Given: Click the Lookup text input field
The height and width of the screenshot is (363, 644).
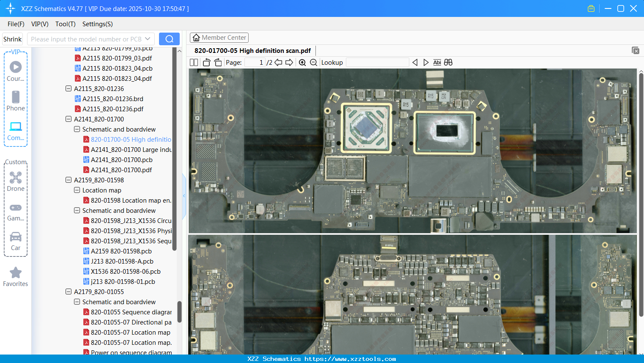Looking at the screenshot, I should [x=377, y=63].
